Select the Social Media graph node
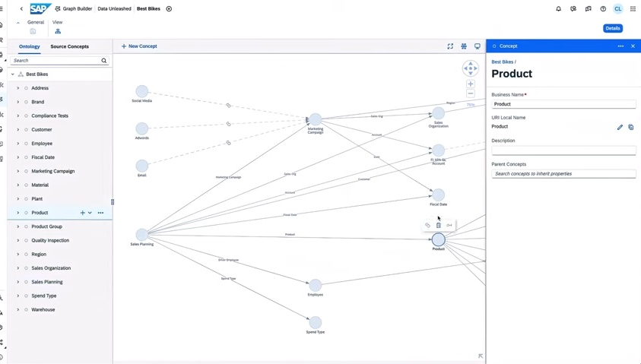 coord(142,91)
